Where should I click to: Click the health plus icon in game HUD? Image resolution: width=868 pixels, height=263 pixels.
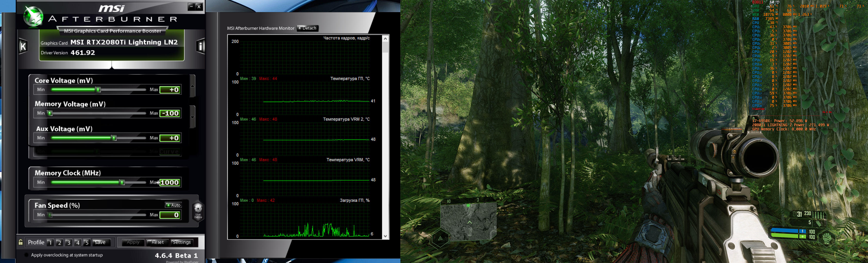[803, 236]
